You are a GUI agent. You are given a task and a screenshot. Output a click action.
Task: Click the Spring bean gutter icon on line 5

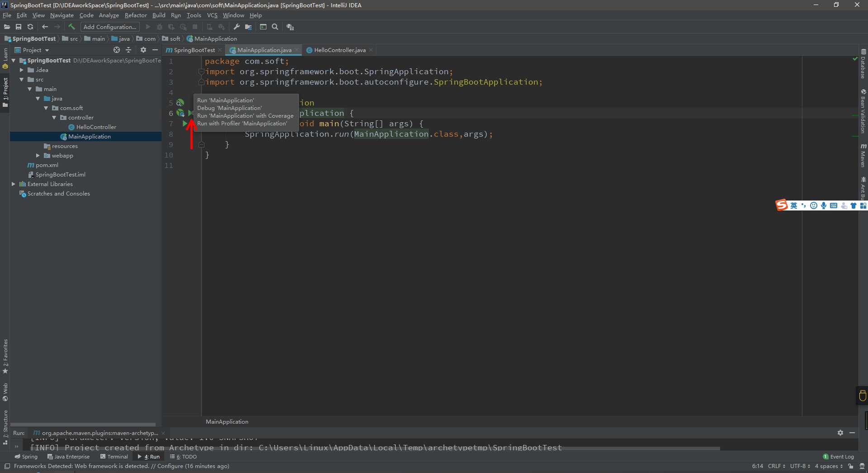click(180, 103)
